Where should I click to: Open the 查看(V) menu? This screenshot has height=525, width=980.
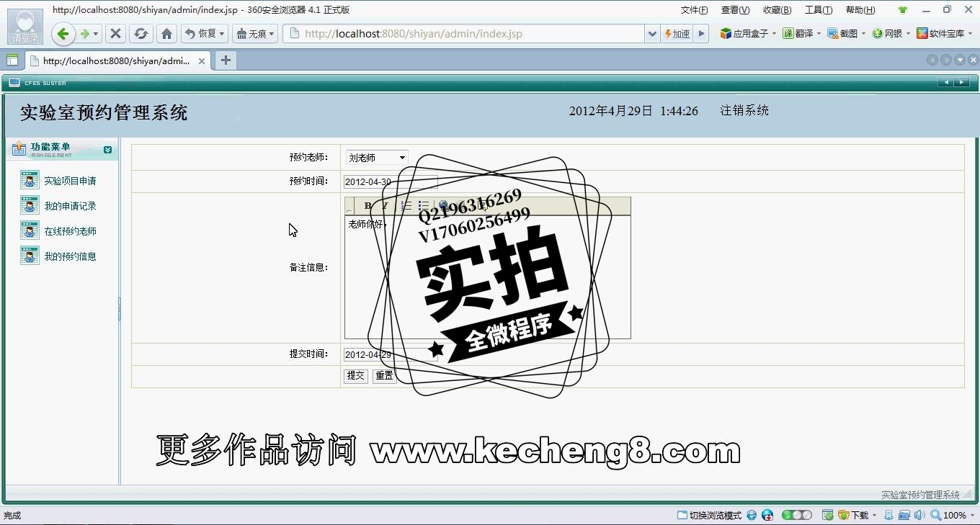[736, 10]
